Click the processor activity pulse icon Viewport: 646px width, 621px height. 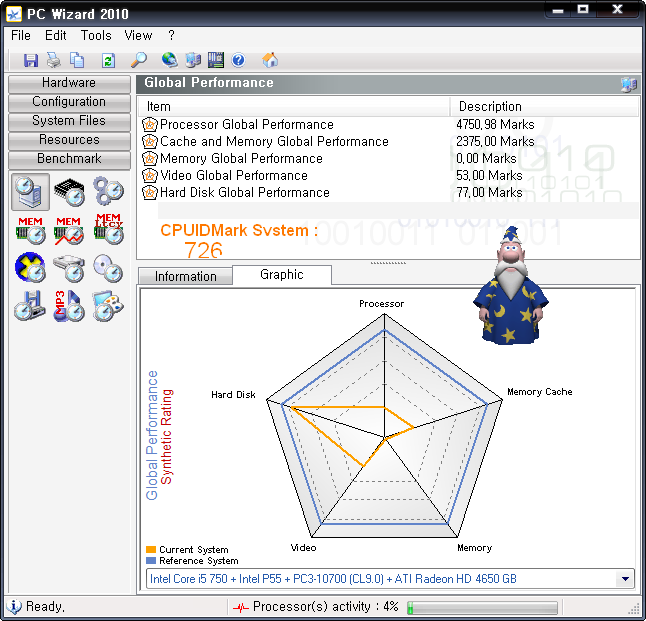point(241,607)
